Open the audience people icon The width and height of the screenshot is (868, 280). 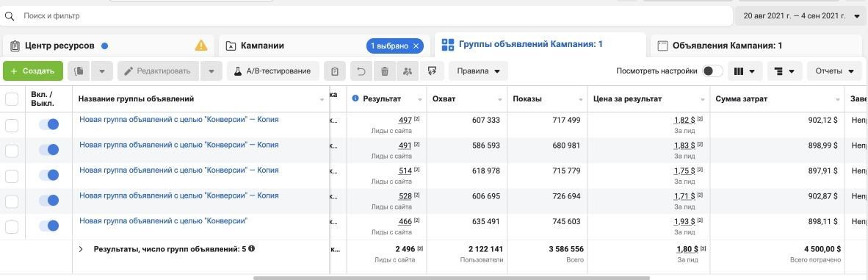[x=408, y=71]
